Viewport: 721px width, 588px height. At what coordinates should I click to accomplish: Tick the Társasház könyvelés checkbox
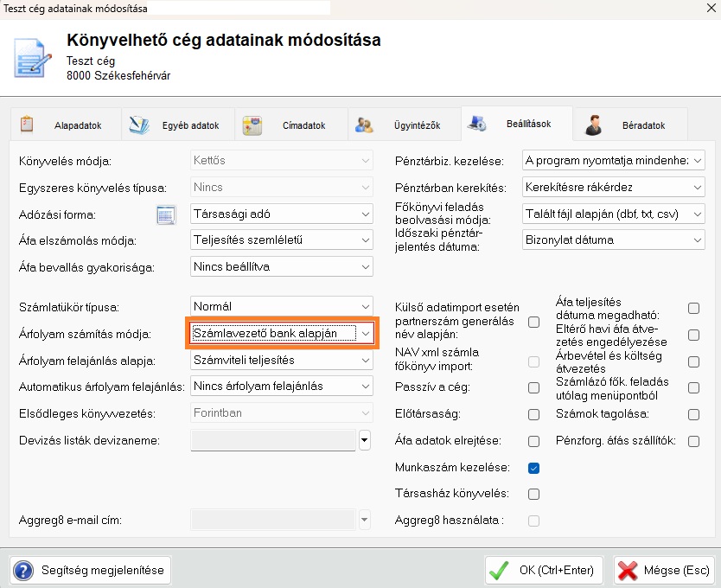[533, 494]
